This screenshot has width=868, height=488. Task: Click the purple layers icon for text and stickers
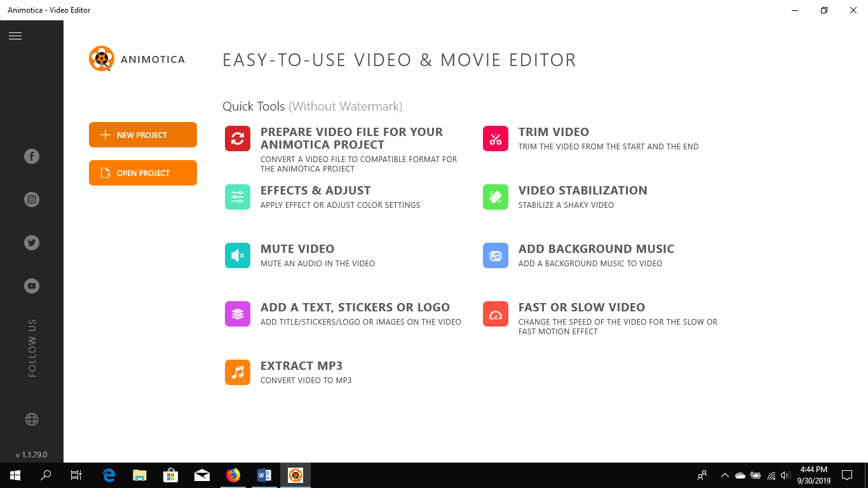238,314
